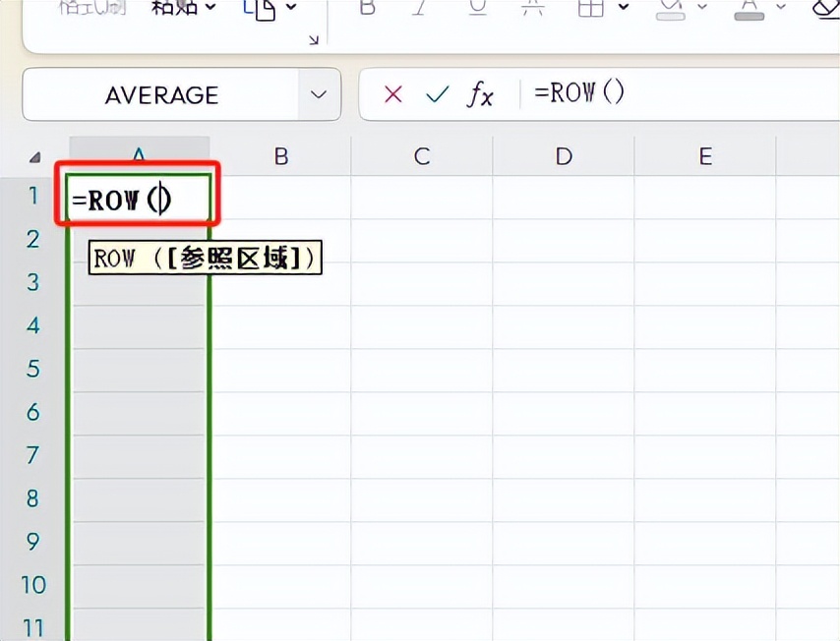Select row 4 header

point(33,326)
